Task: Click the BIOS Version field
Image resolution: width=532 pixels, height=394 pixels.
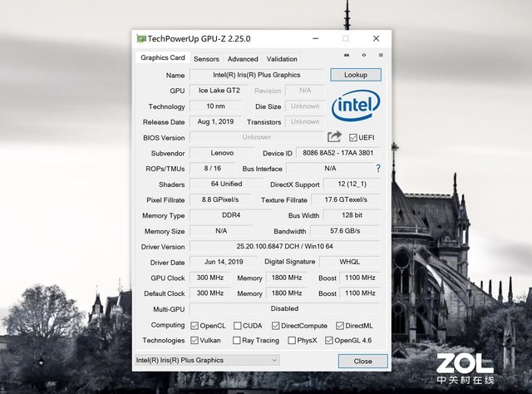Action: click(257, 137)
